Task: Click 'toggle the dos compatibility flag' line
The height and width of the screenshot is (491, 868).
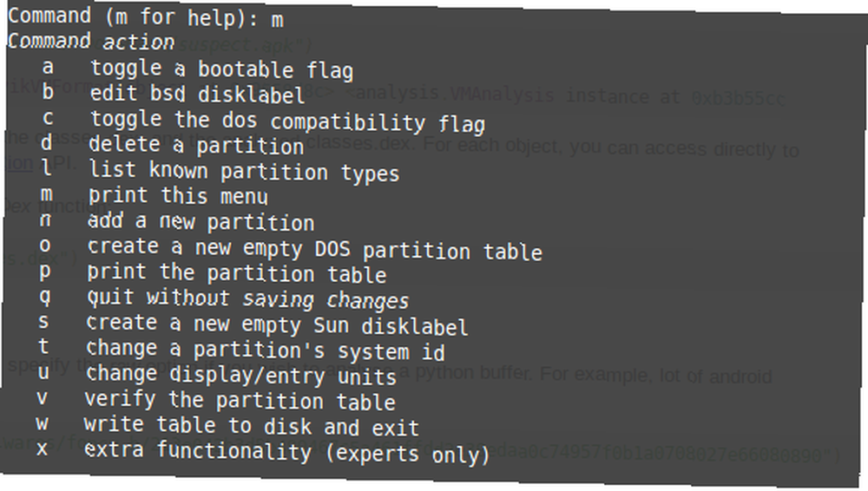Action: point(287,121)
